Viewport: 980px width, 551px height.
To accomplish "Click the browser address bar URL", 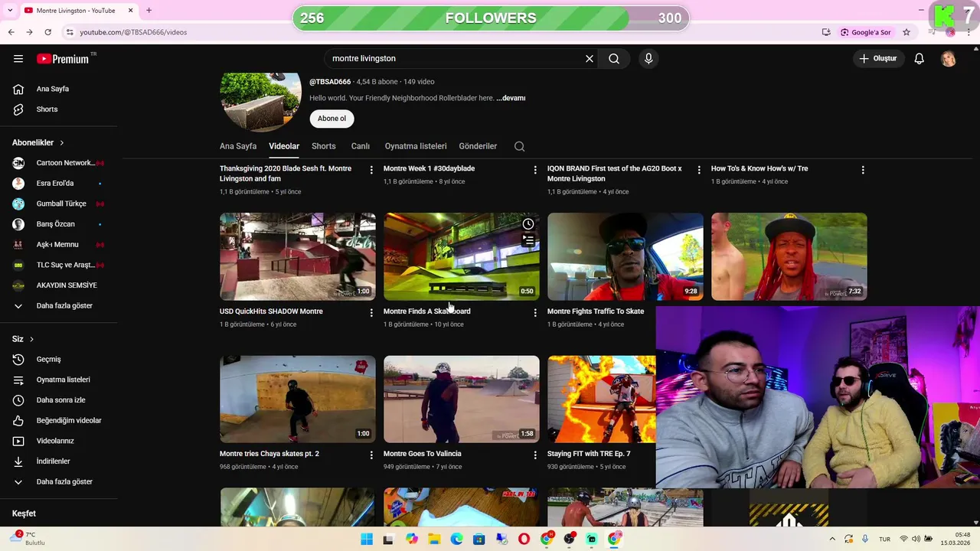I will 133,32.
